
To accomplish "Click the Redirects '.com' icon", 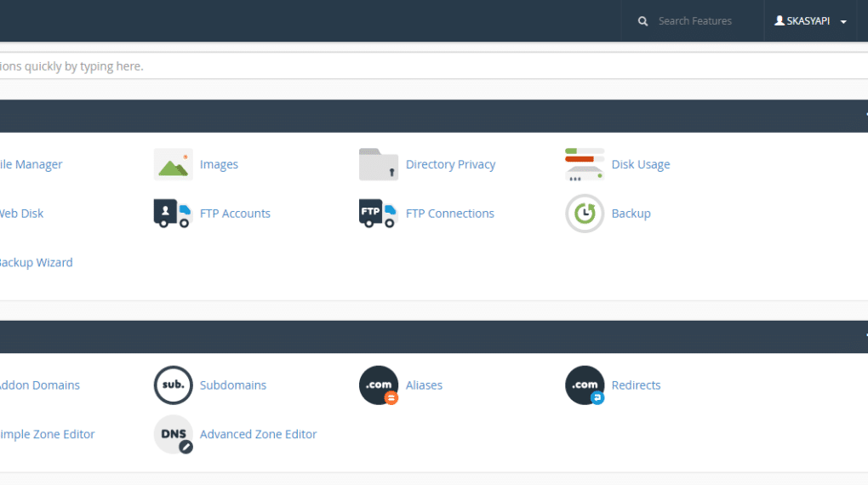I will [585, 385].
